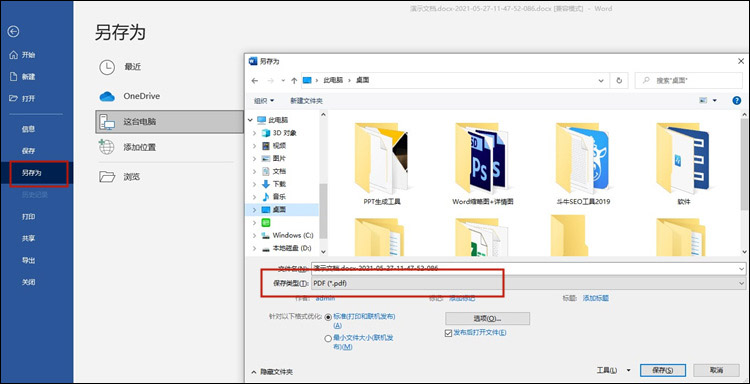Open recent locations dropdown arrow
Viewport: 750px width, 384px height.
[x=283, y=81]
